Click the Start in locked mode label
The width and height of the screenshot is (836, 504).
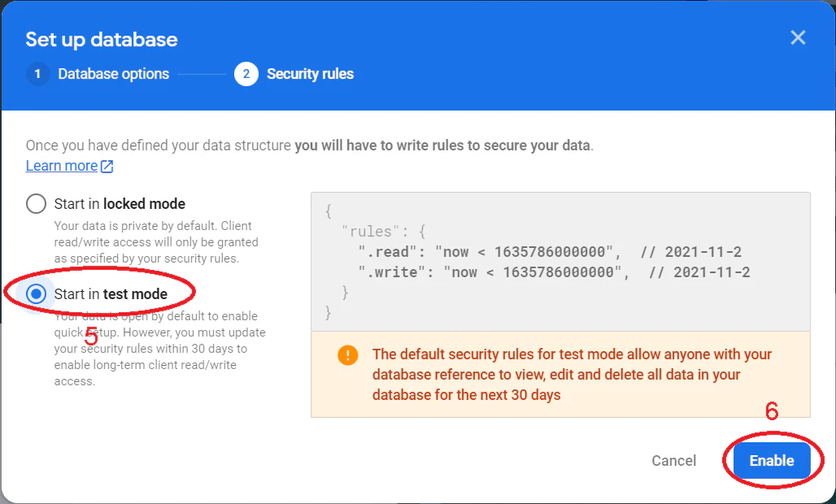(120, 203)
